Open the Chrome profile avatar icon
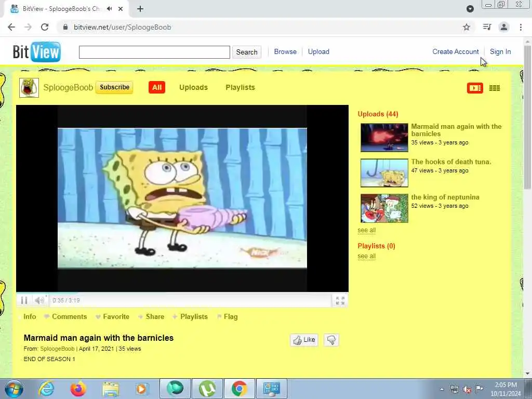 (x=504, y=27)
